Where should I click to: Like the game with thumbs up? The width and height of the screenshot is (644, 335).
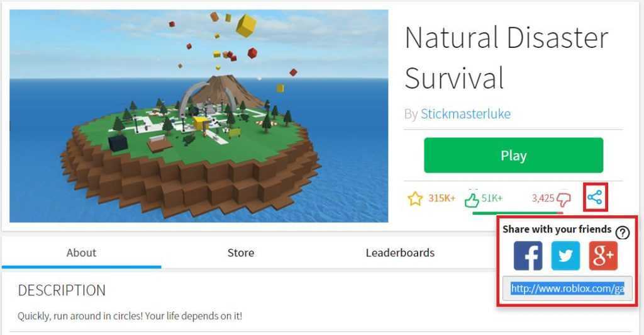pos(472,200)
